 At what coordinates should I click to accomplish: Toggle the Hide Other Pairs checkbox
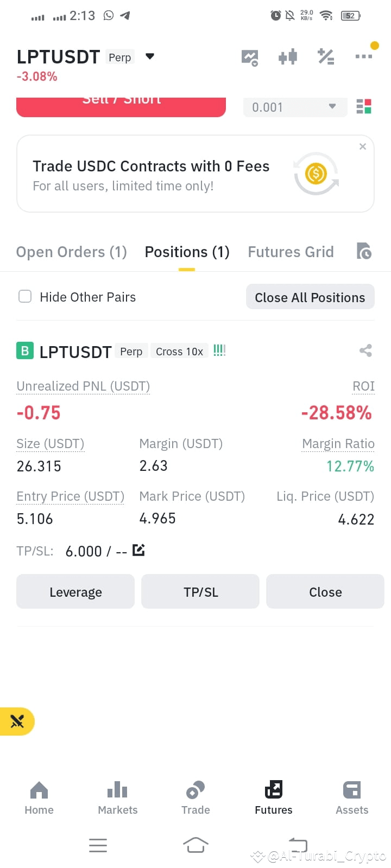pyautogui.click(x=25, y=296)
